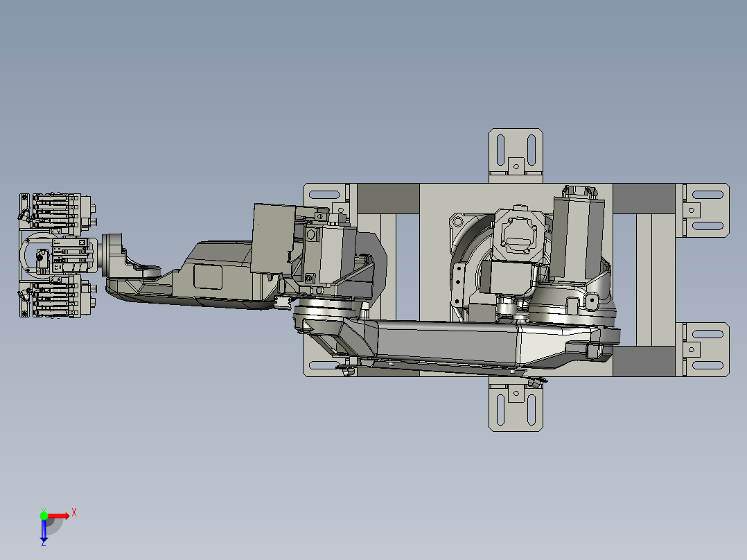Image resolution: width=747 pixels, height=560 pixels.
Task: Click the red X axis arrow of the triad
Action: point(59,516)
